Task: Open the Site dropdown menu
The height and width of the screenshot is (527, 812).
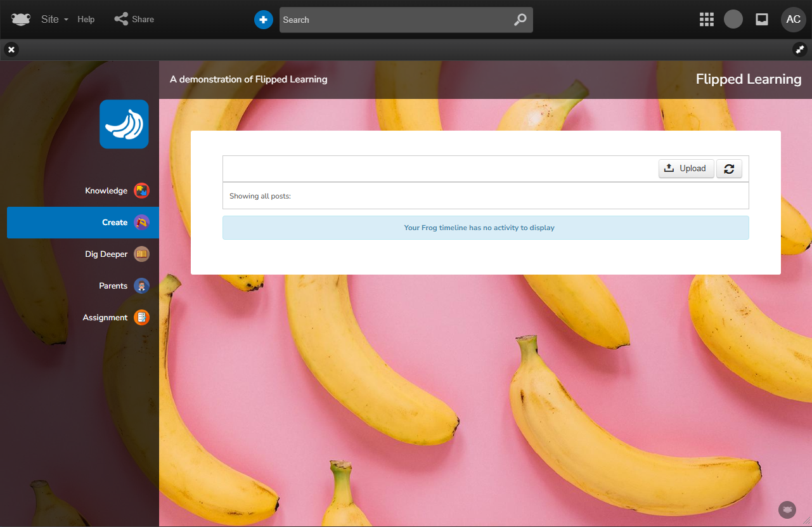Action: 54,20
